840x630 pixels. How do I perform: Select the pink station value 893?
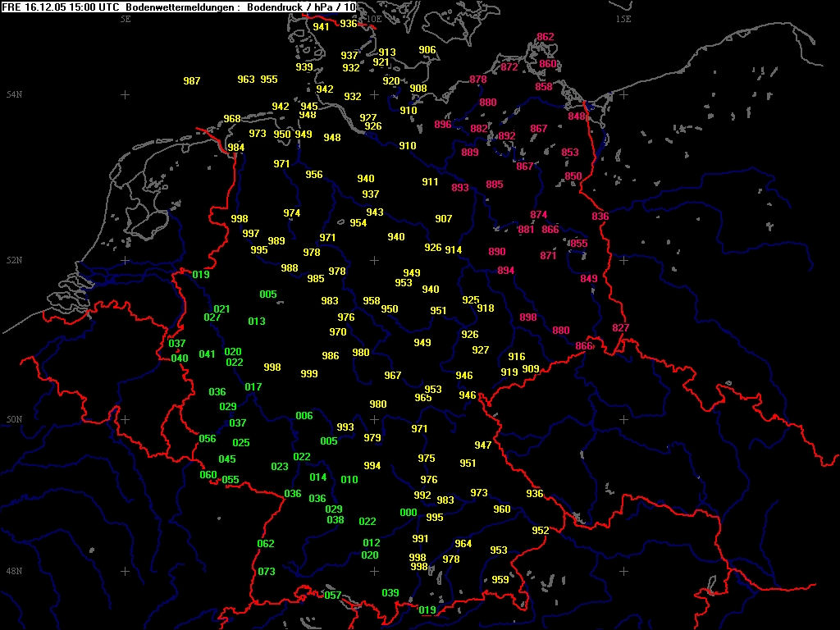(x=459, y=188)
